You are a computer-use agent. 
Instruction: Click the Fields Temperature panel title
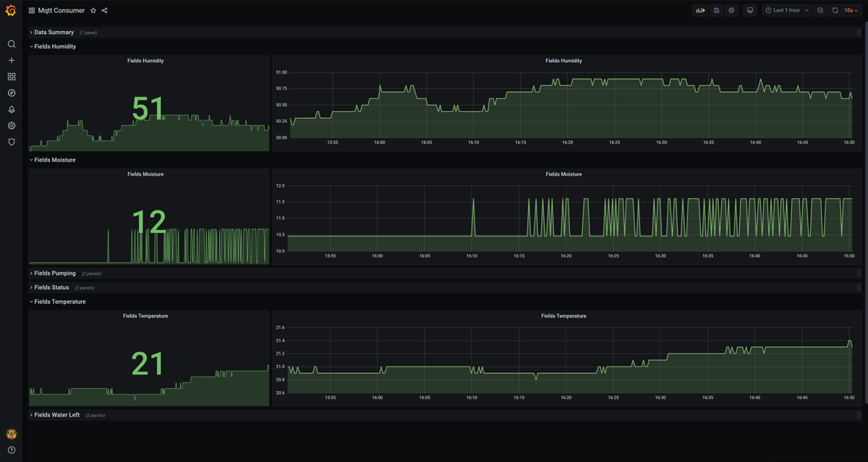(563, 316)
